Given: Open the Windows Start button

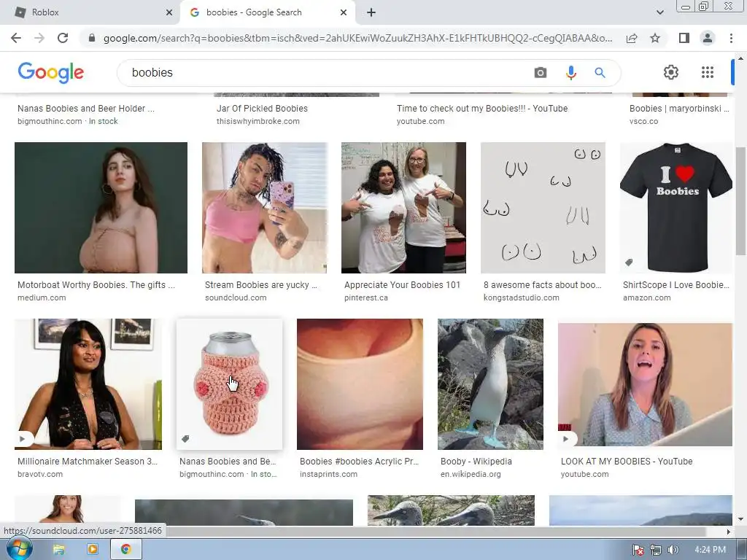Looking at the screenshot, I should pyautogui.click(x=19, y=550).
